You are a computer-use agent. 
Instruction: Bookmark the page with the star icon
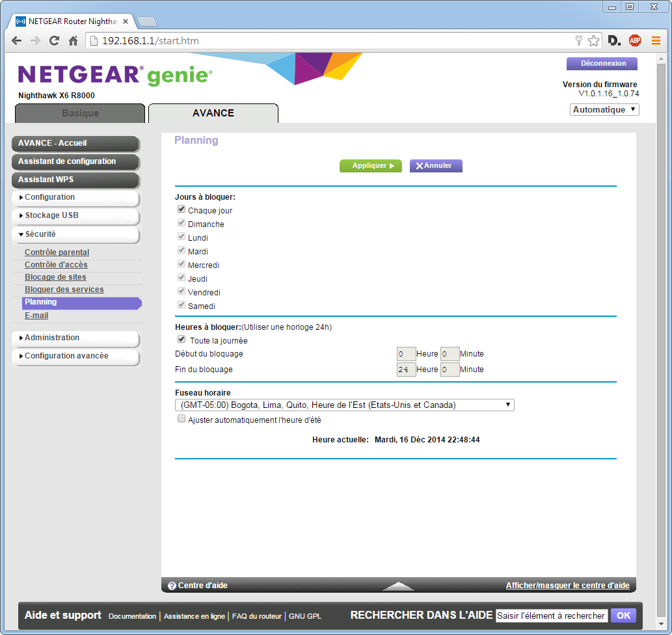point(593,41)
